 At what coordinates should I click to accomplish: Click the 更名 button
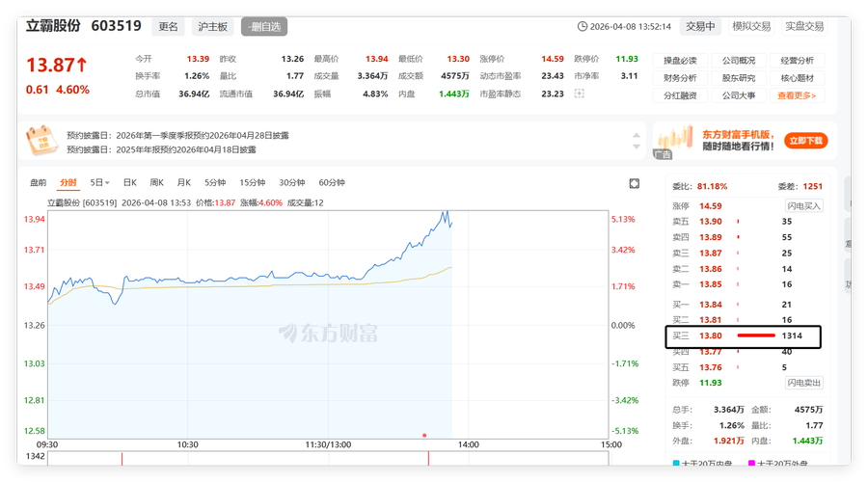[168, 27]
